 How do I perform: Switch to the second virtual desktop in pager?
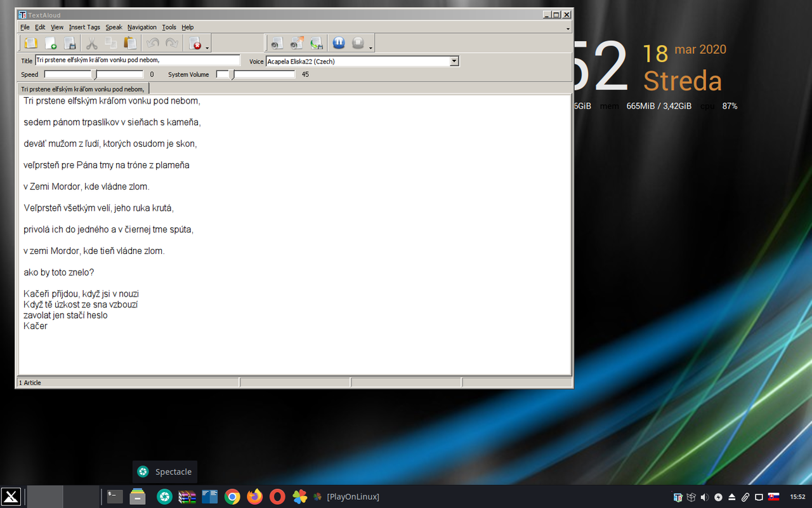click(x=81, y=497)
